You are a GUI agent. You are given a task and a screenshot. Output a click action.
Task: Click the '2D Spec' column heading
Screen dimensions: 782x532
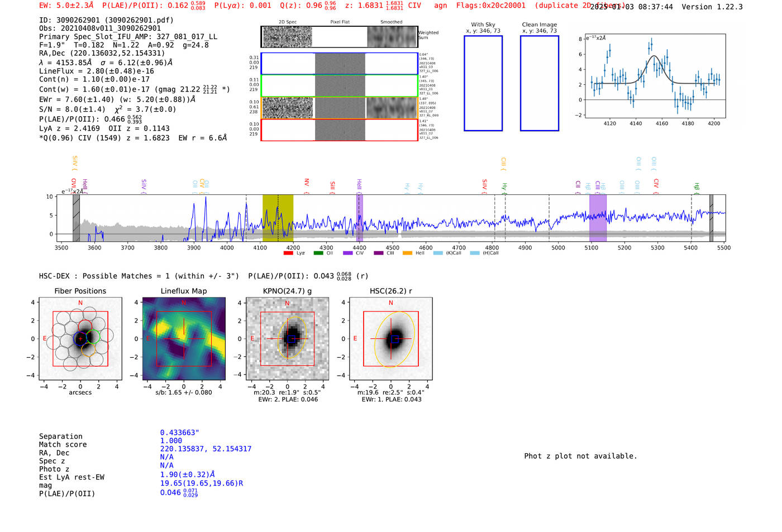click(x=288, y=22)
